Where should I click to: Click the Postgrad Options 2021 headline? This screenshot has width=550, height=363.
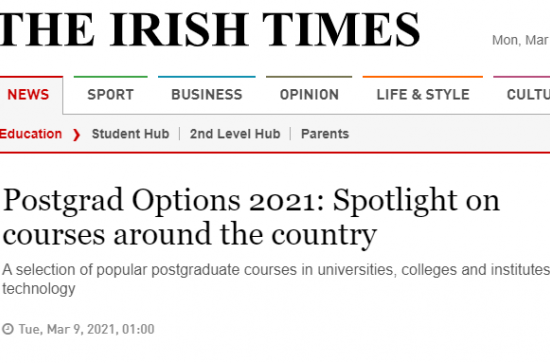click(x=251, y=217)
